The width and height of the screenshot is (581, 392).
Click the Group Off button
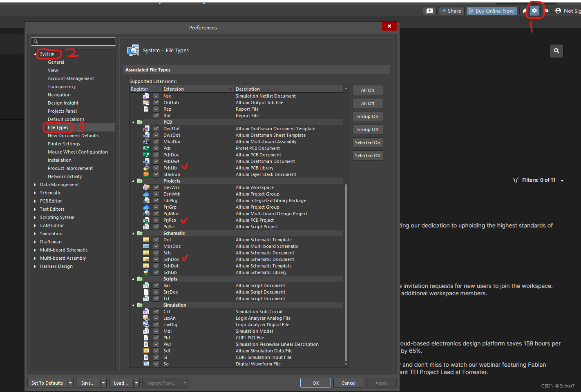[368, 129]
